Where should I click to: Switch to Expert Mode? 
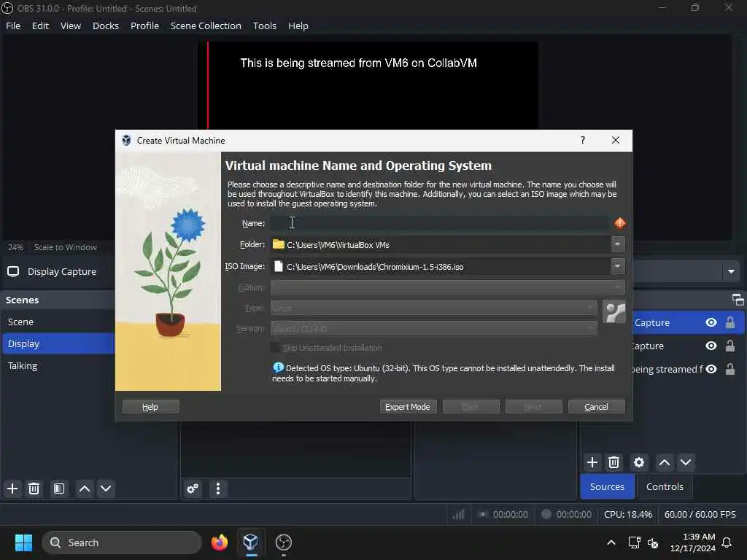408,407
